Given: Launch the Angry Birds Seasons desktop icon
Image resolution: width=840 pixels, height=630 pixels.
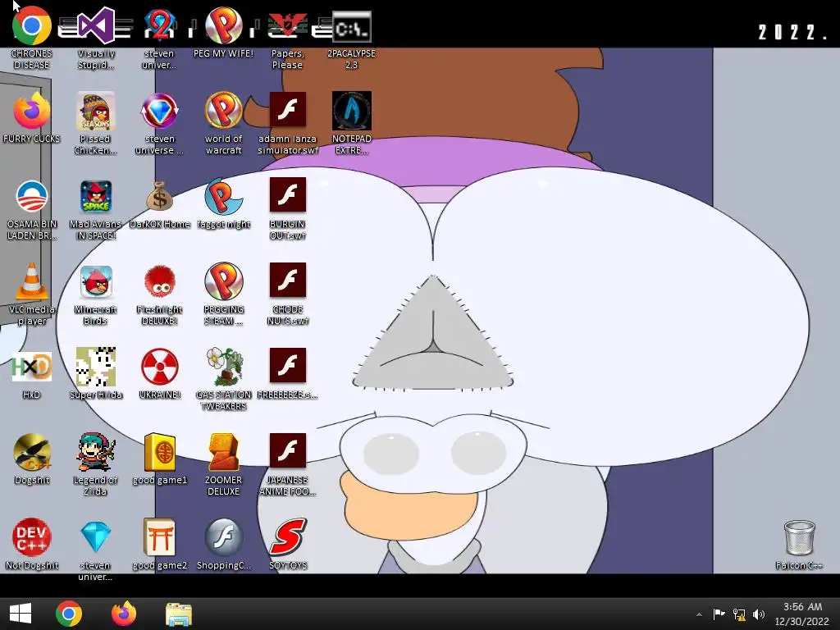Looking at the screenshot, I should tap(96, 111).
